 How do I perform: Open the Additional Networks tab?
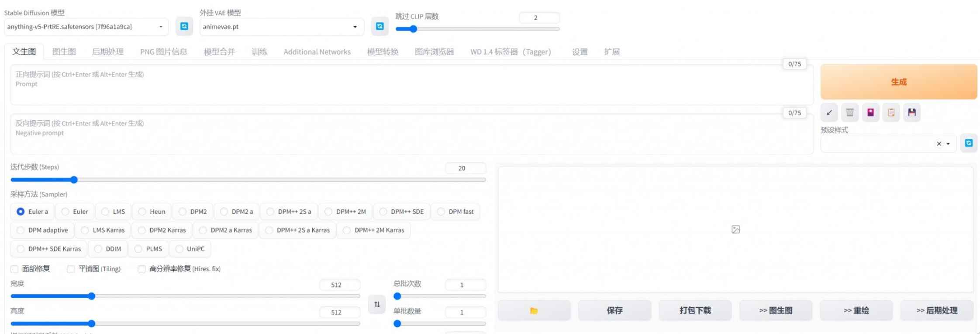click(x=317, y=52)
